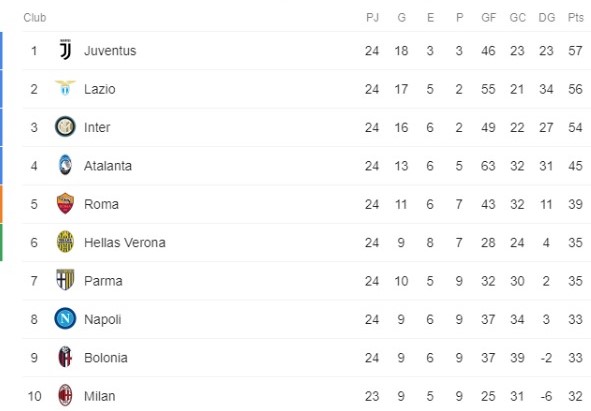
Task: Click the DG column header
Action: tap(547, 17)
